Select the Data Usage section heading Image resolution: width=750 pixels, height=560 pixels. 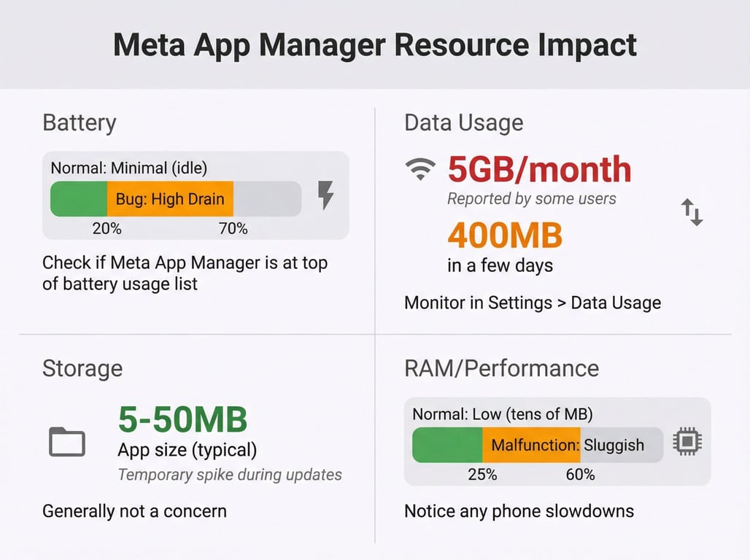[463, 122]
